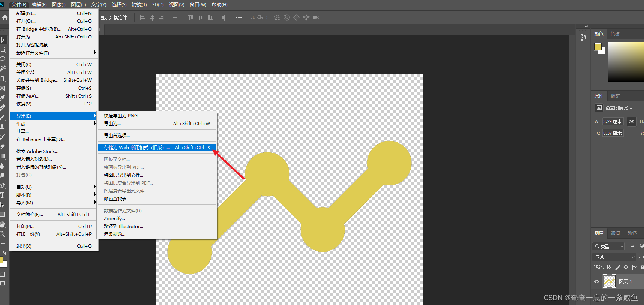This screenshot has height=305, width=644.
Task: Click the foreground color swatch in 颜色 panel
Action: click(x=598, y=47)
